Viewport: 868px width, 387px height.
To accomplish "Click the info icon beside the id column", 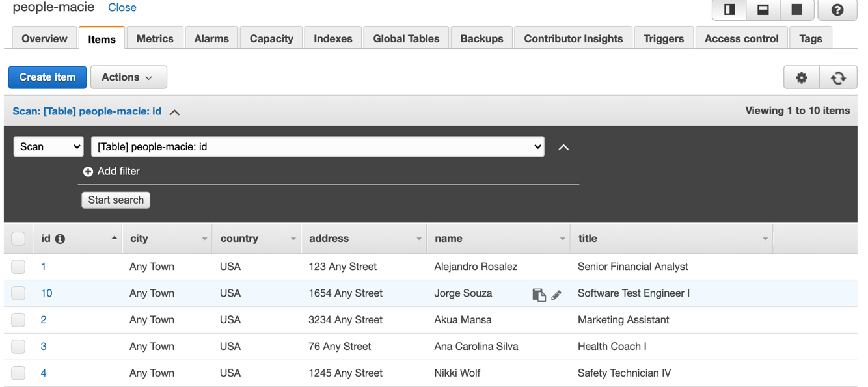I will pyautogui.click(x=60, y=238).
